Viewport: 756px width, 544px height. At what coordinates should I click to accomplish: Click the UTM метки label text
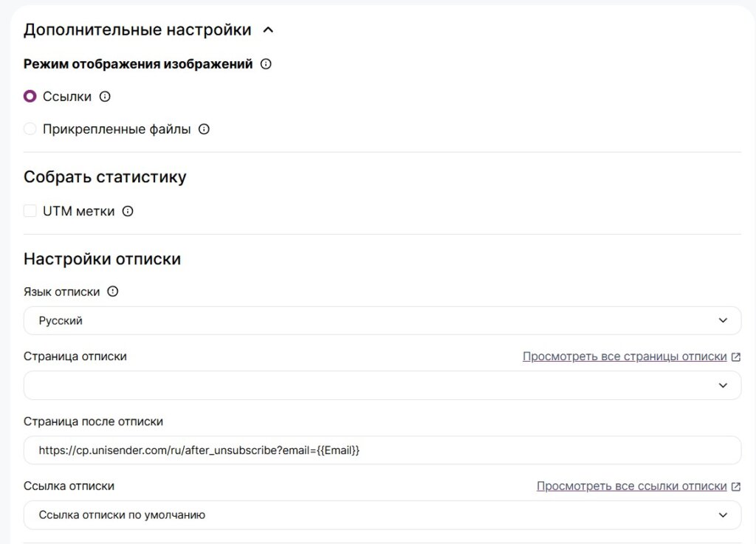click(x=79, y=212)
